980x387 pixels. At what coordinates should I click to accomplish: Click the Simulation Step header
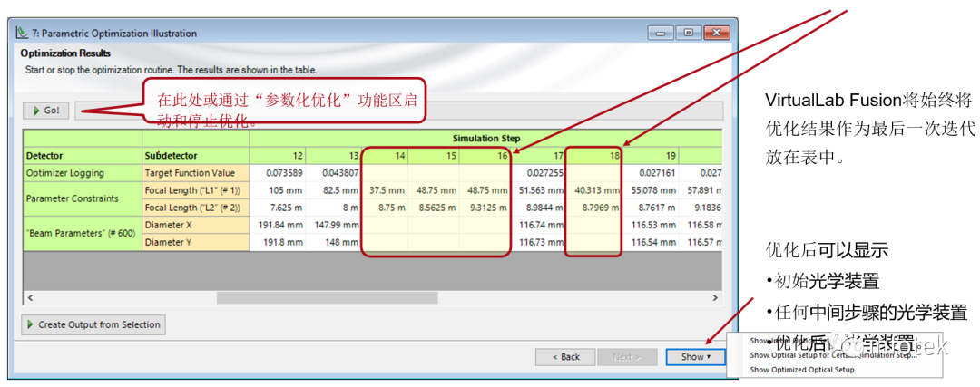pos(486,138)
